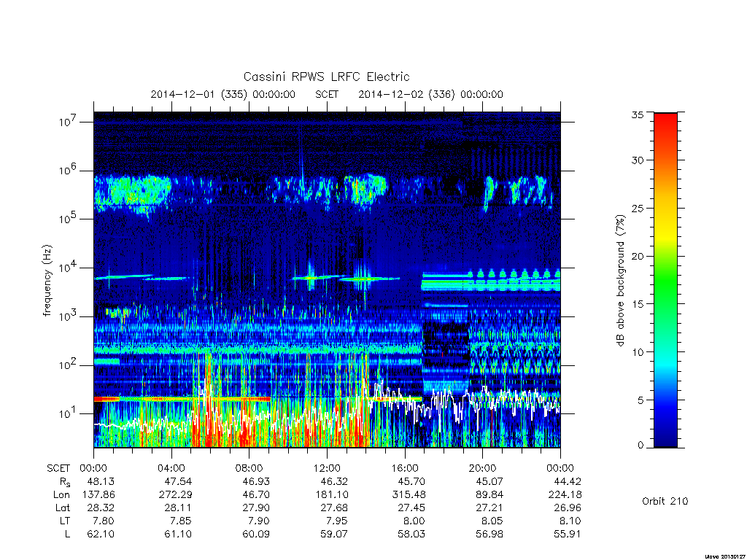This screenshot has width=747, height=560.
Task: Click the 'dB above background (7%)' label
Action: 620,280
